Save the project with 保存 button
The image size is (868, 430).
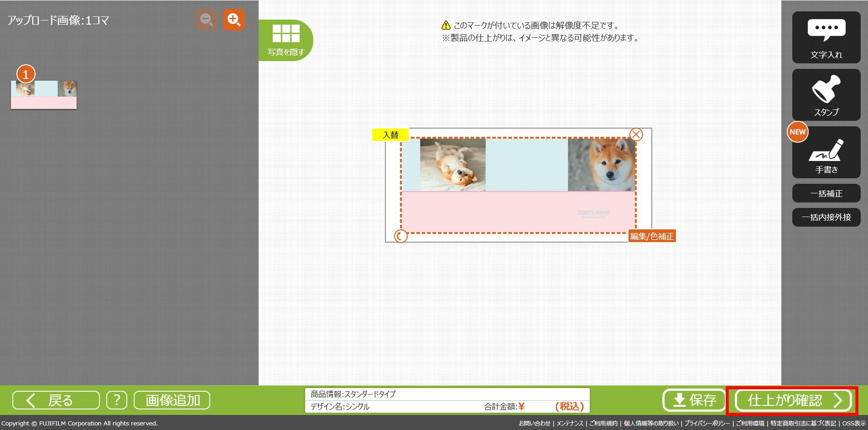tap(693, 400)
